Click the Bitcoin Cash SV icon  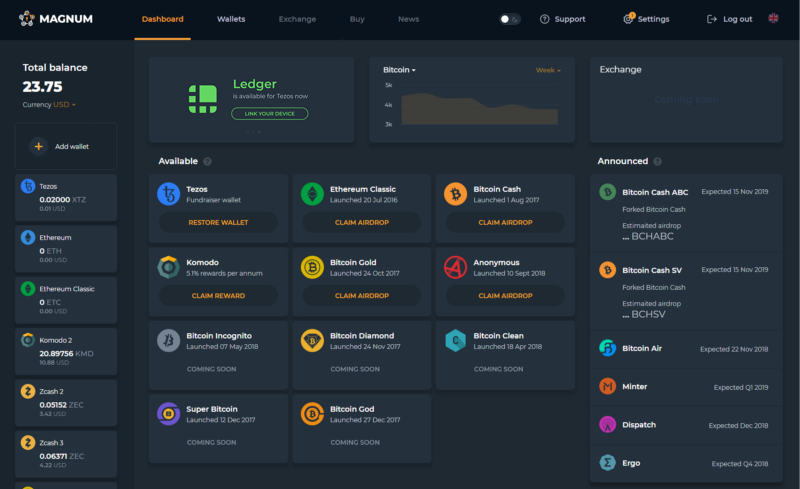point(607,270)
